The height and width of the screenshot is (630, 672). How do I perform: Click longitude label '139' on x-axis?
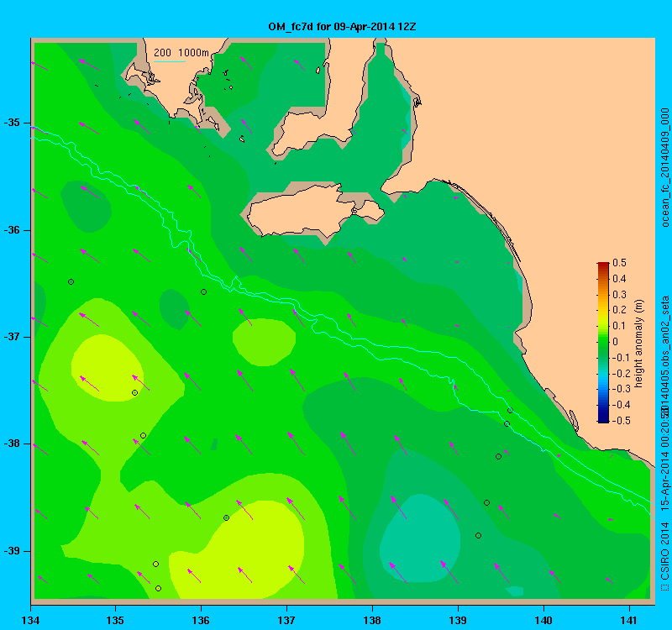(x=458, y=620)
